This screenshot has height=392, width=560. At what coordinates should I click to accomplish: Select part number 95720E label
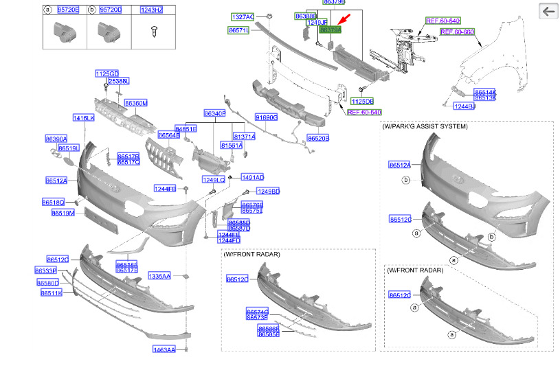[68, 10]
